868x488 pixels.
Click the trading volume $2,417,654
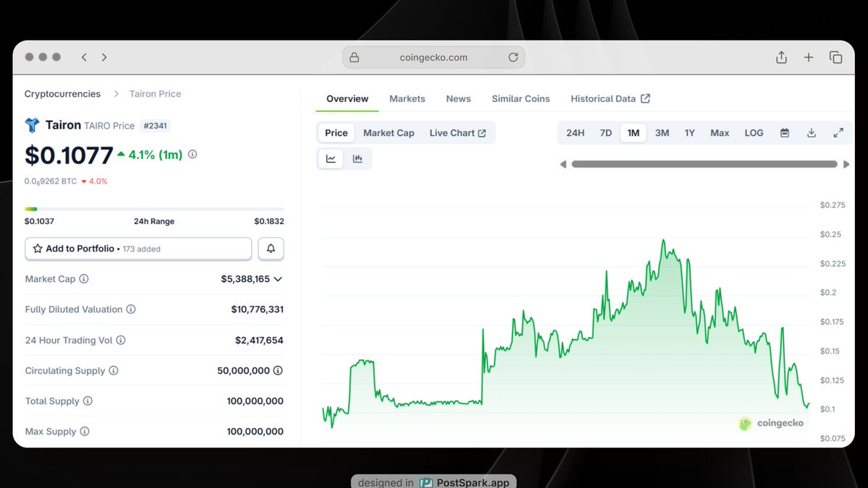(259, 340)
